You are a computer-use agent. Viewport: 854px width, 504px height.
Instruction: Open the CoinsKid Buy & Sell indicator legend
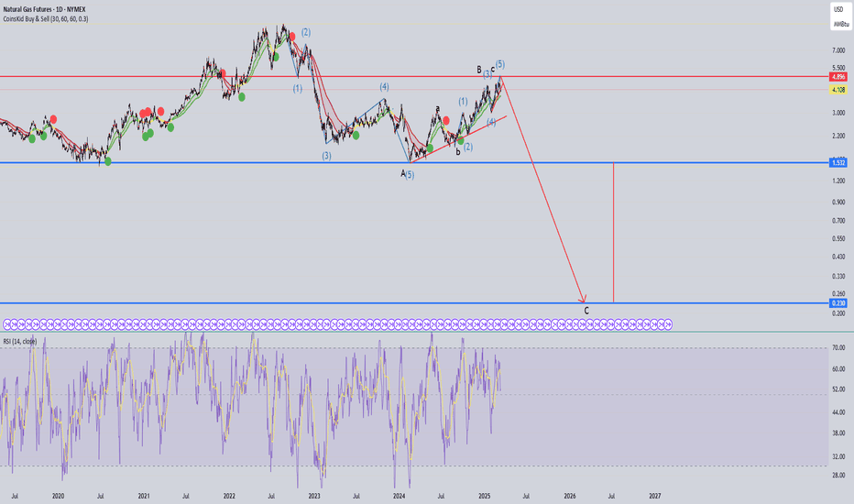point(46,18)
